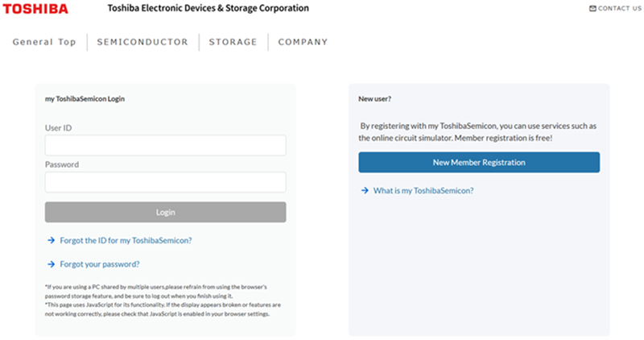This screenshot has height=340, width=644.
Task: Open Forgot the ID for my ToshibaSemicon link
Action: pos(126,241)
